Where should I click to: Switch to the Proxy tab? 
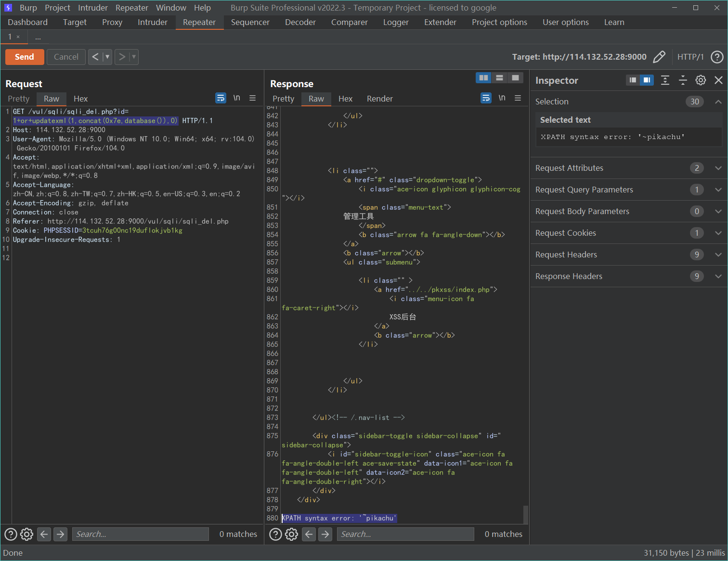click(x=112, y=22)
